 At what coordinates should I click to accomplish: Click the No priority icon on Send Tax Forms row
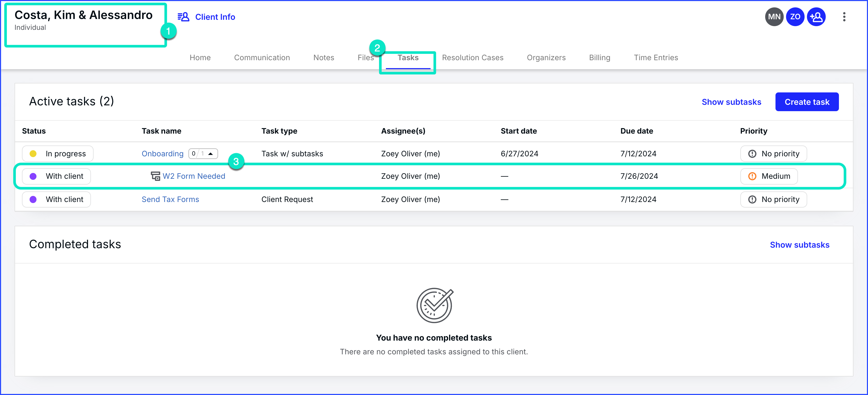pyautogui.click(x=752, y=199)
